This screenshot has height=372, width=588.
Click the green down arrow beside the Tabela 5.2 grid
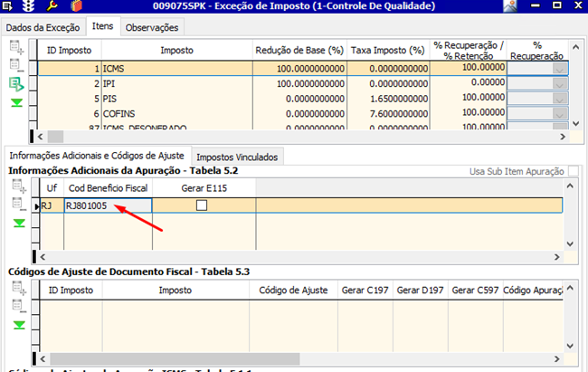[x=19, y=224]
